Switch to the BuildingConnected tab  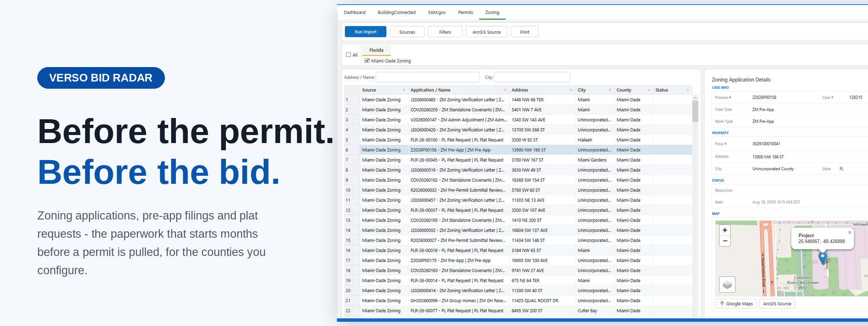pos(397,12)
